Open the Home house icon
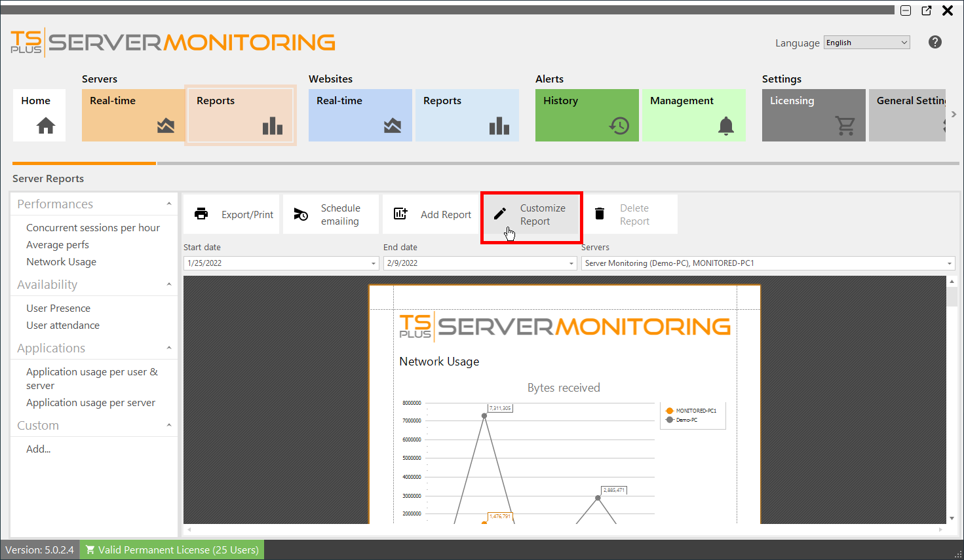This screenshot has height=560, width=964. pos(39,124)
